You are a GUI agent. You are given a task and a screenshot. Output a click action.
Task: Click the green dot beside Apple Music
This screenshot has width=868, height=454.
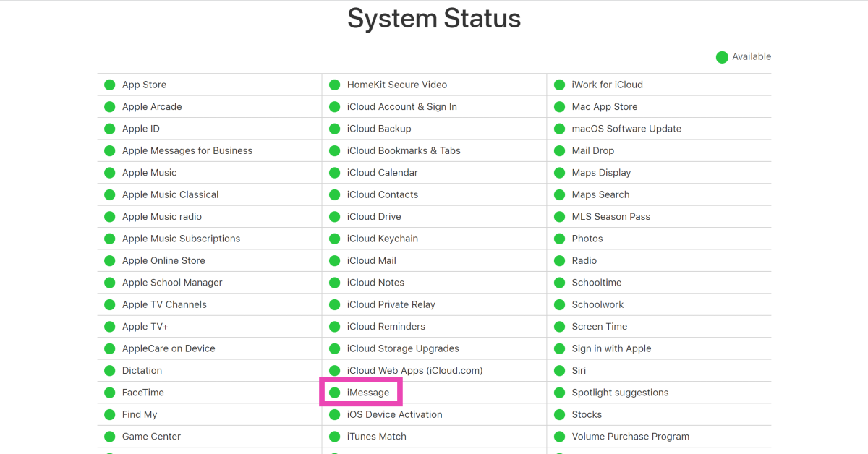(x=109, y=173)
